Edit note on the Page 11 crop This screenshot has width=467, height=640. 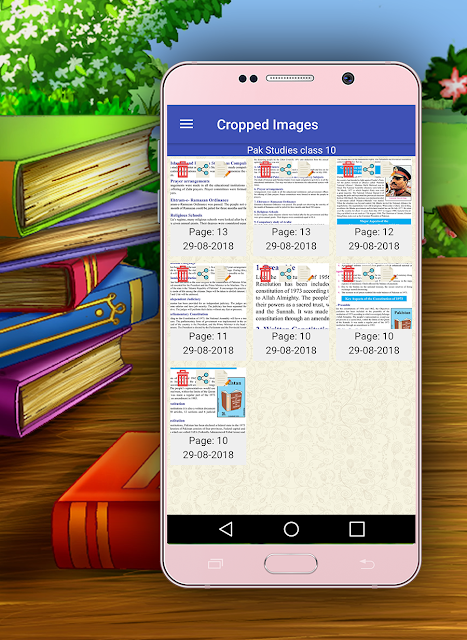coord(222,273)
